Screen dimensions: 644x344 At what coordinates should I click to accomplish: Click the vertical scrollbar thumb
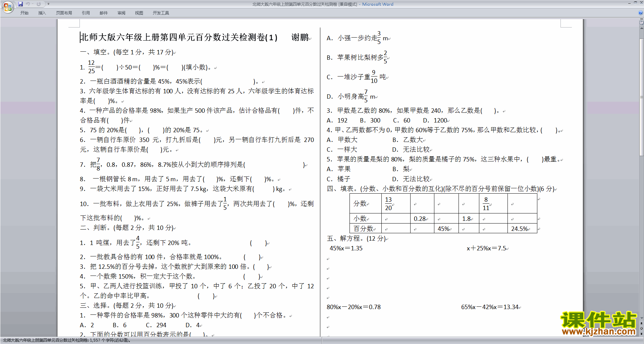click(642, 97)
